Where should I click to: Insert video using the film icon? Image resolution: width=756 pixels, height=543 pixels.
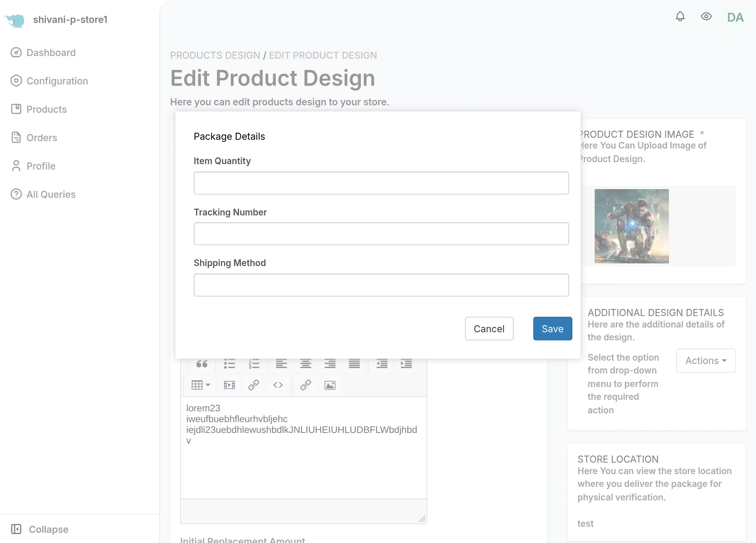(230, 385)
